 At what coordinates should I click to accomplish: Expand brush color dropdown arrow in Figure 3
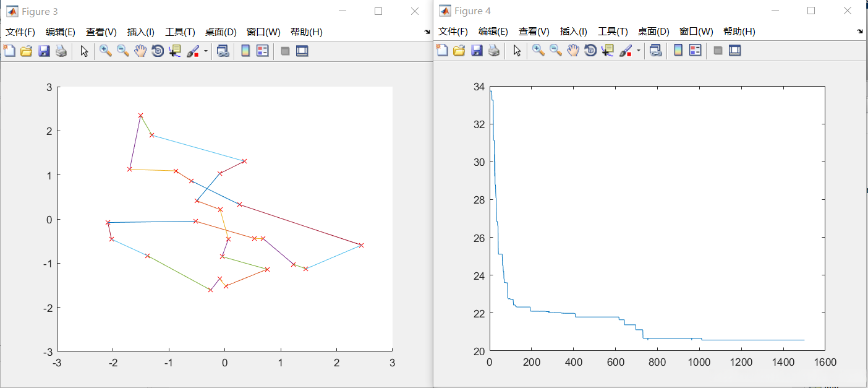pos(206,51)
